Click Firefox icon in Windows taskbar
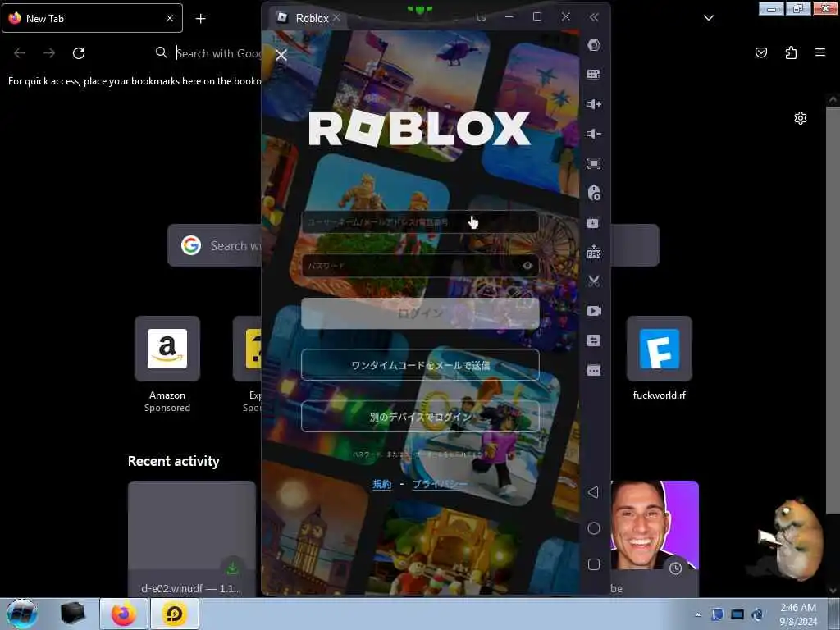The height and width of the screenshot is (630, 840). pos(124,614)
